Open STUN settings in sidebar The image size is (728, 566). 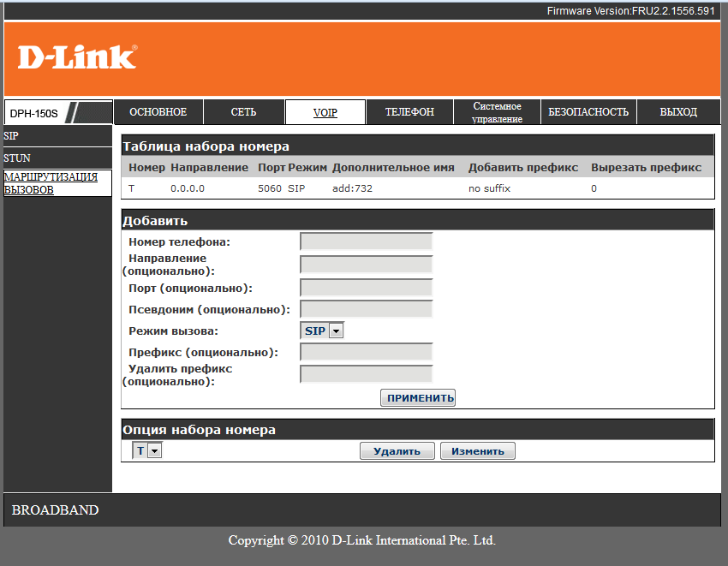17,158
